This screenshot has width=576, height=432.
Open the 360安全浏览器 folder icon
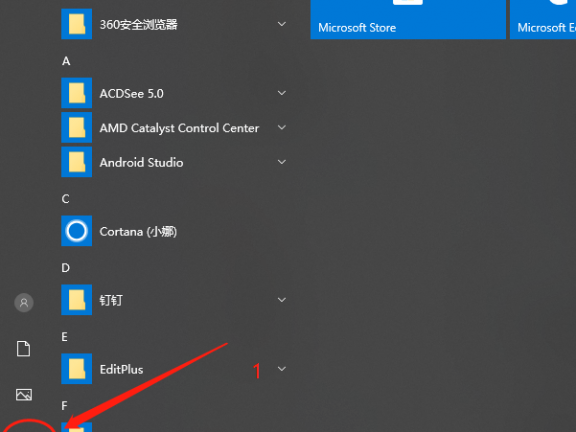point(76,24)
